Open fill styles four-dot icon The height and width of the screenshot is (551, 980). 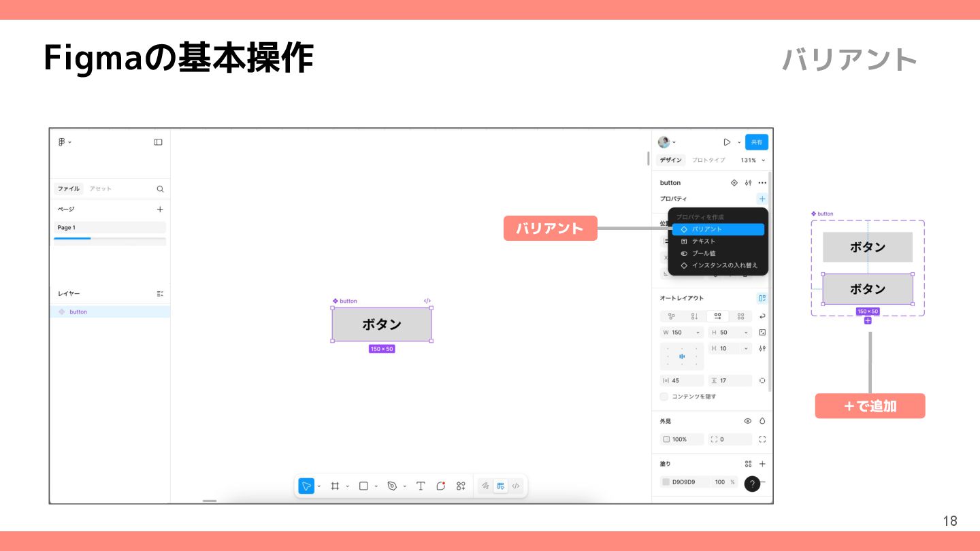[x=748, y=464]
